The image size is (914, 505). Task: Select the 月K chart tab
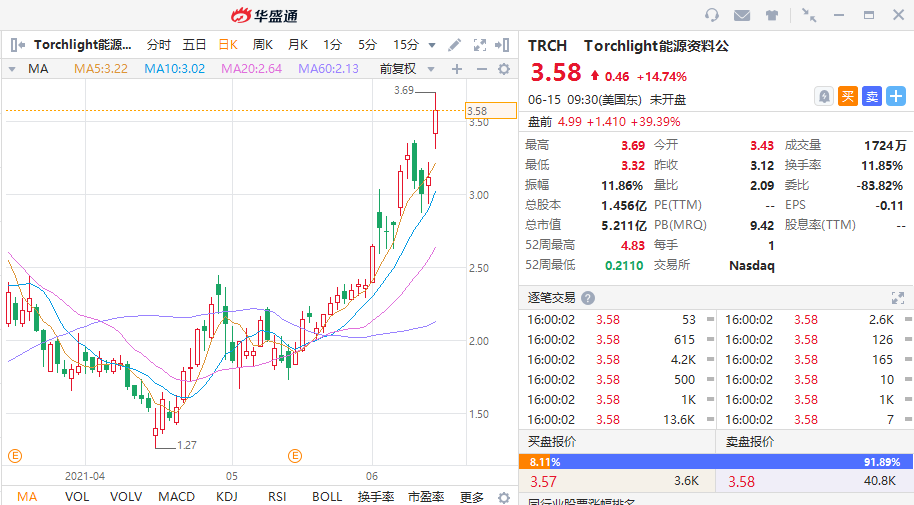point(298,45)
